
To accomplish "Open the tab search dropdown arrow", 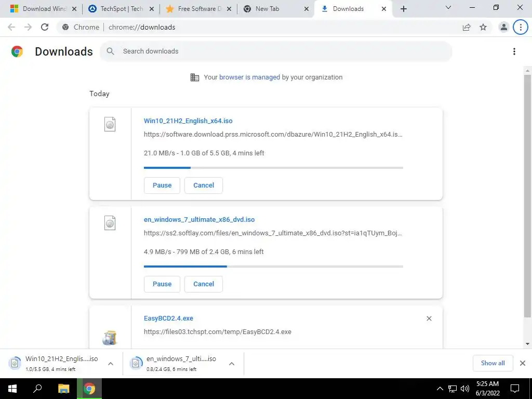I will pyautogui.click(x=448, y=7).
